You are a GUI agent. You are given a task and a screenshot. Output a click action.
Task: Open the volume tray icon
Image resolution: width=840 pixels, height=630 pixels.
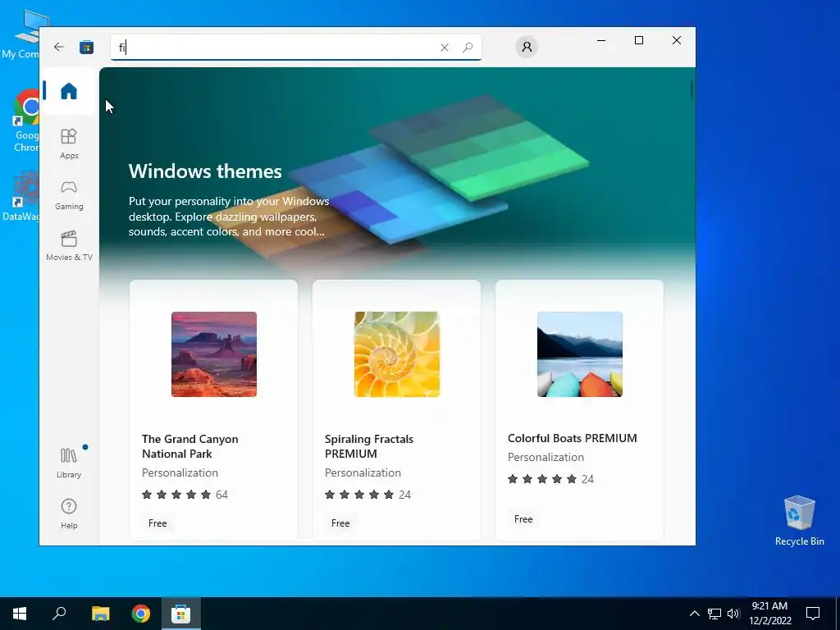click(x=733, y=614)
